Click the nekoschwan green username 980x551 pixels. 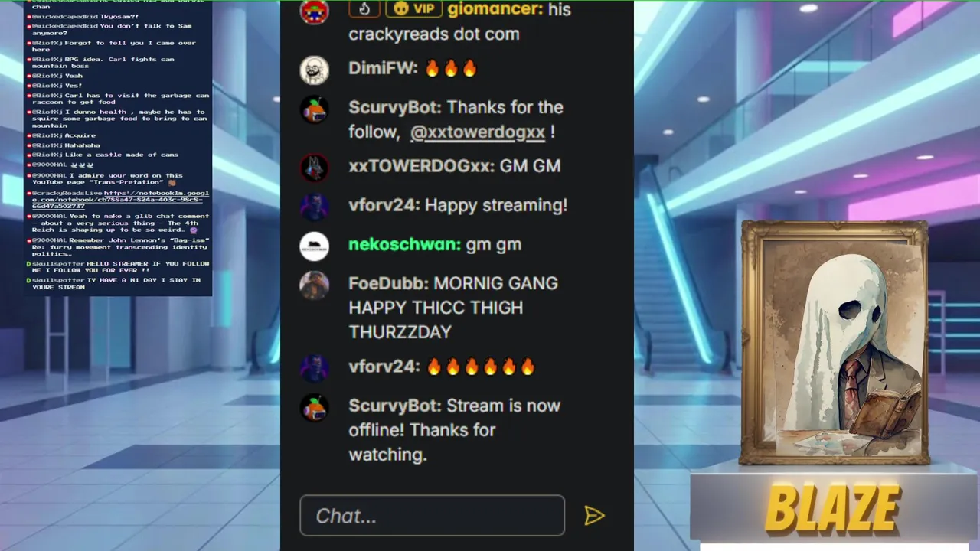click(404, 245)
